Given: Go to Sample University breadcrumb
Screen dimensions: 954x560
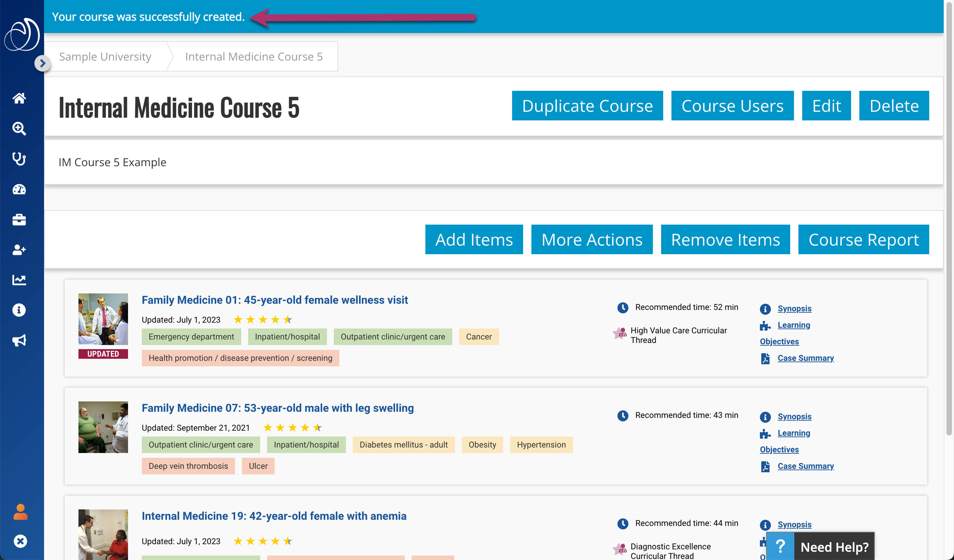Looking at the screenshot, I should [105, 56].
